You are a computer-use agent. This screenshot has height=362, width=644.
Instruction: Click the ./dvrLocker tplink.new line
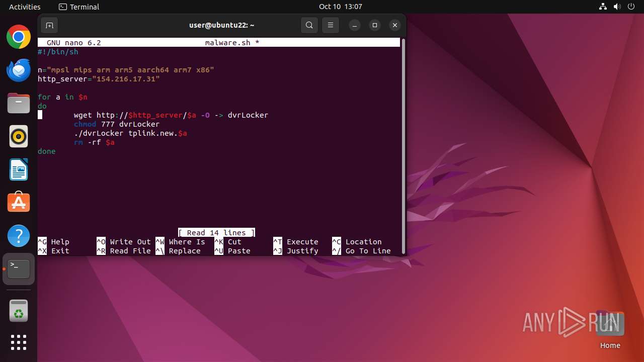coord(130,133)
